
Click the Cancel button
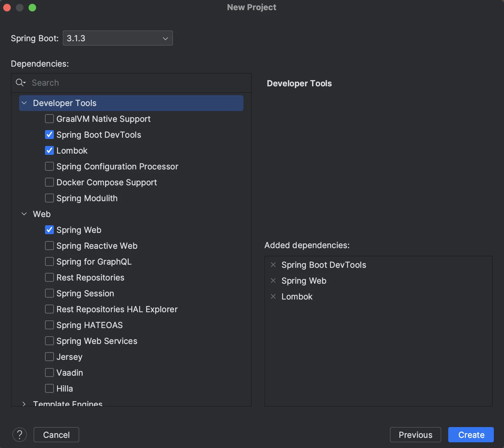click(x=56, y=435)
